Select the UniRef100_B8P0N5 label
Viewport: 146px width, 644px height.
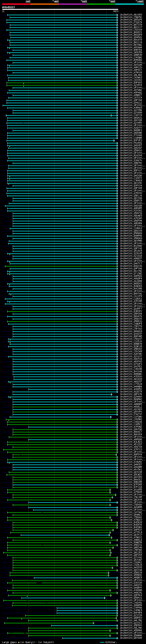(131, 337)
